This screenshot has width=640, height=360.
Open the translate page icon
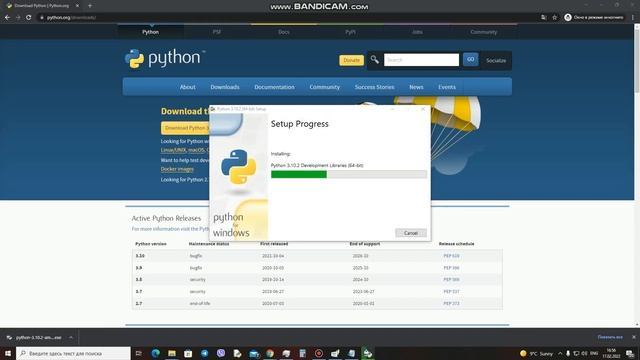pyautogui.click(x=544, y=18)
